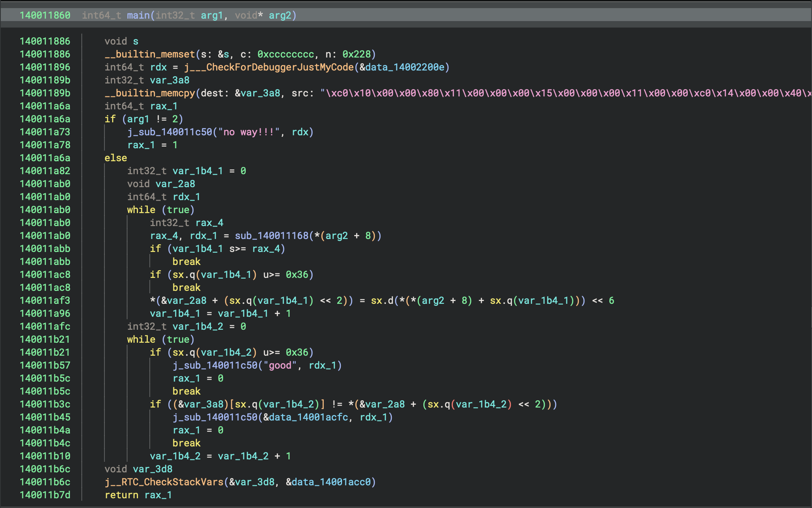Open j_sub_140011c50 call printing "no way!!!"

click(x=170, y=132)
